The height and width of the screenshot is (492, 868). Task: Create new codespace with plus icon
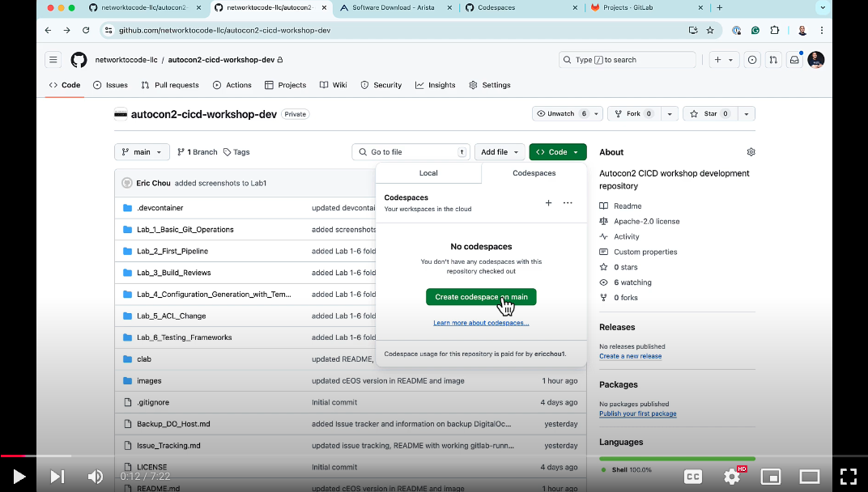coord(548,203)
